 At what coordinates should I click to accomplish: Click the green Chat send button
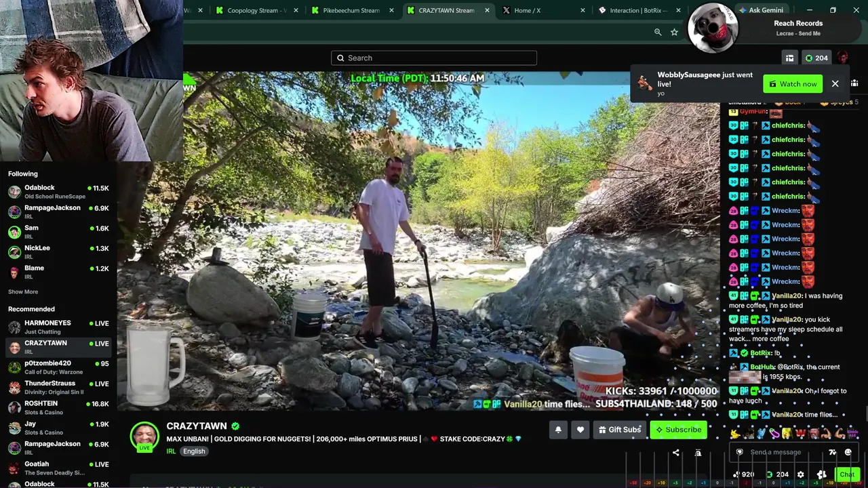846,474
